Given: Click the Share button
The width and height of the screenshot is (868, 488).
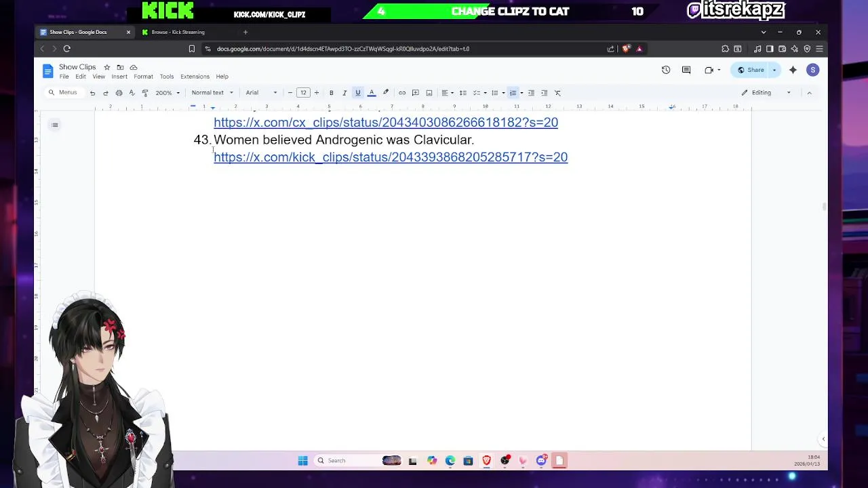Looking at the screenshot, I should (x=751, y=70).
